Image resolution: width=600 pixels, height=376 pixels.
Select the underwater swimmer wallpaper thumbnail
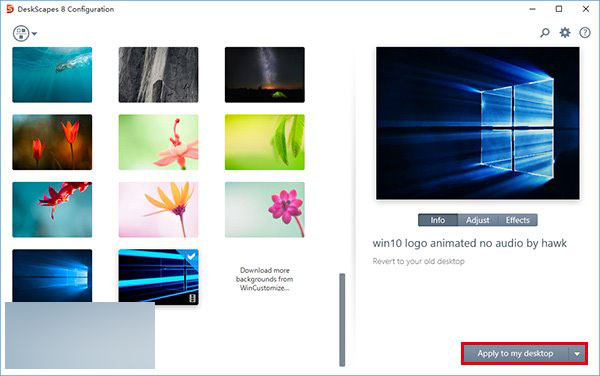[x=52, y=75]
